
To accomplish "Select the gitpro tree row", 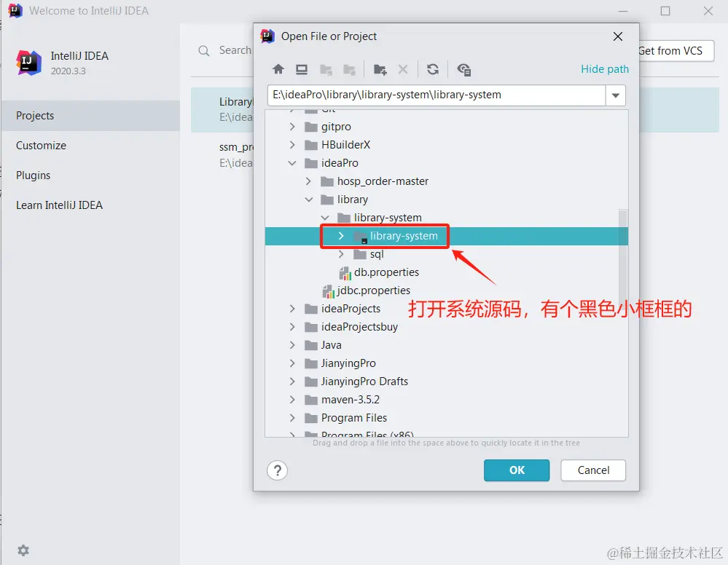I will coord(446,127).
